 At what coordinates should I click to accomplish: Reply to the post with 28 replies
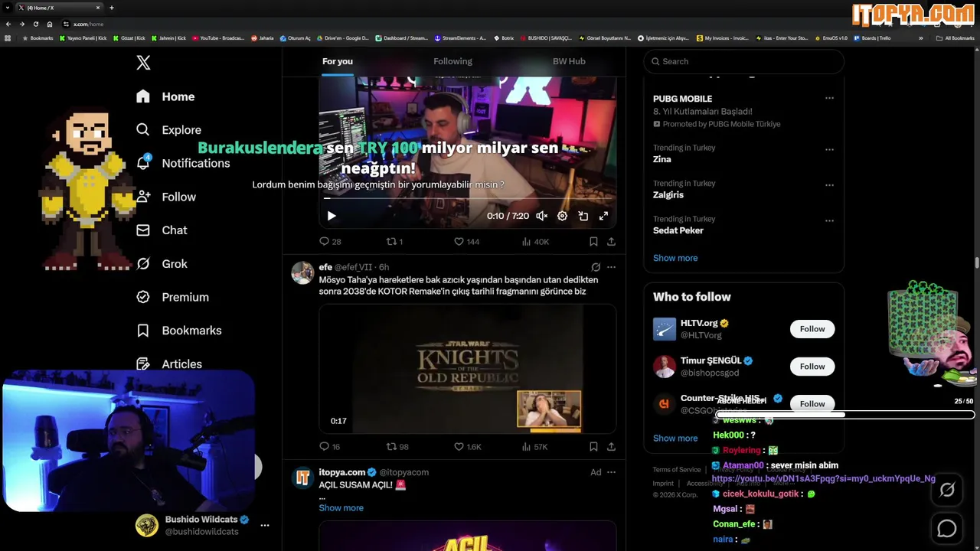330,241
